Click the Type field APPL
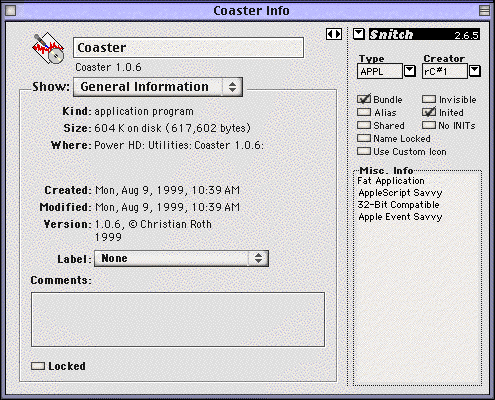This screenshot has height=400, width=495. [x=380, y=71]
